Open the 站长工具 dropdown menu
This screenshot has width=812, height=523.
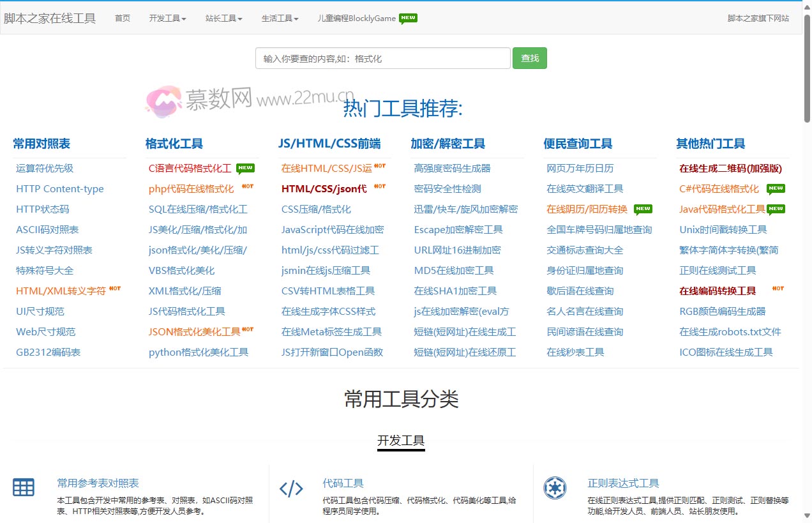coord(223,19)
